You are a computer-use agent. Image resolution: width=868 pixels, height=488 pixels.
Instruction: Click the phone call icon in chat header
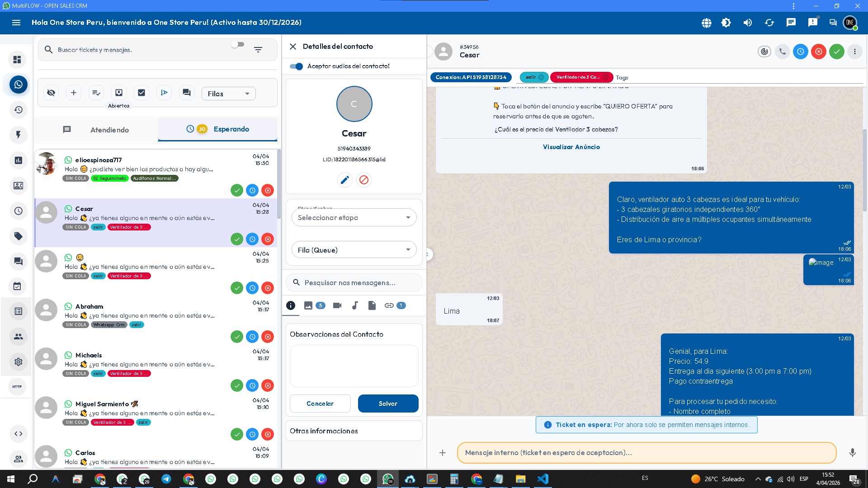(783, 52)
